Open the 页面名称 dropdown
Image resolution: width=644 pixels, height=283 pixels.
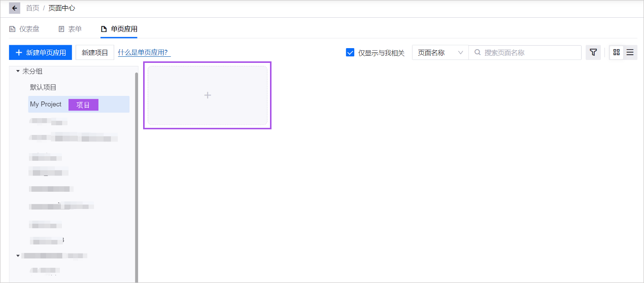(x=439, y=52)
